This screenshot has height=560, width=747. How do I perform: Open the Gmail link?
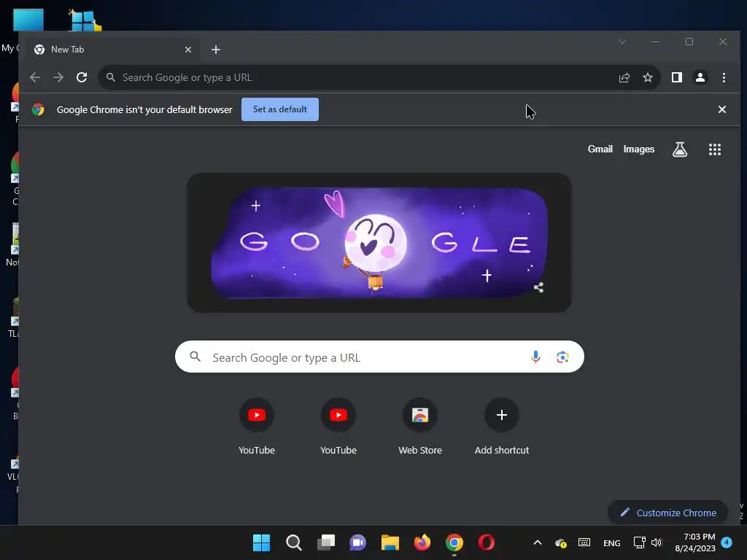pos(600,149)
